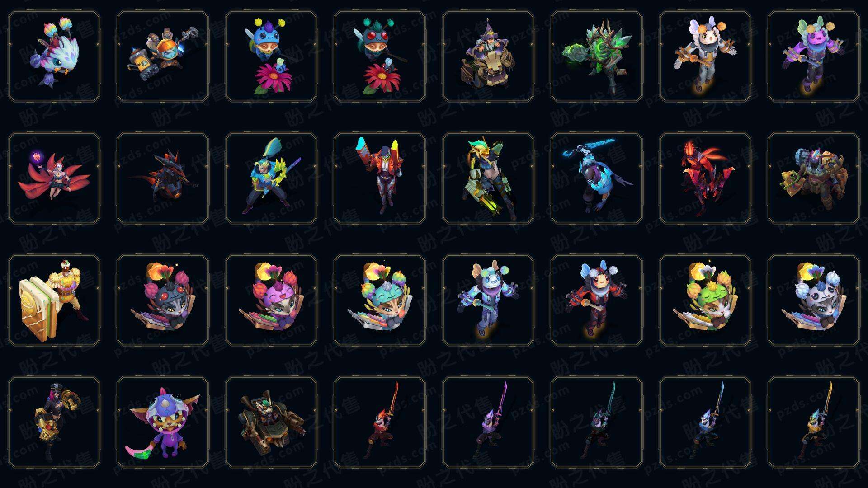Select the nine-tailed fox girl with red tails
The width and height of the screenshot is (868, 488).
[54, 178]
